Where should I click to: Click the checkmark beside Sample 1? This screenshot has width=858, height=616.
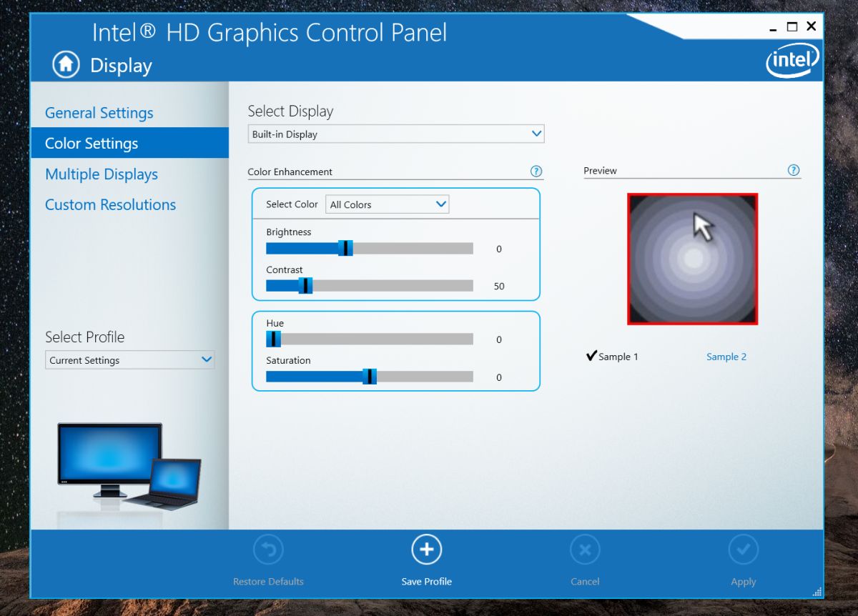pyautogui.click(x=591, y=354)
